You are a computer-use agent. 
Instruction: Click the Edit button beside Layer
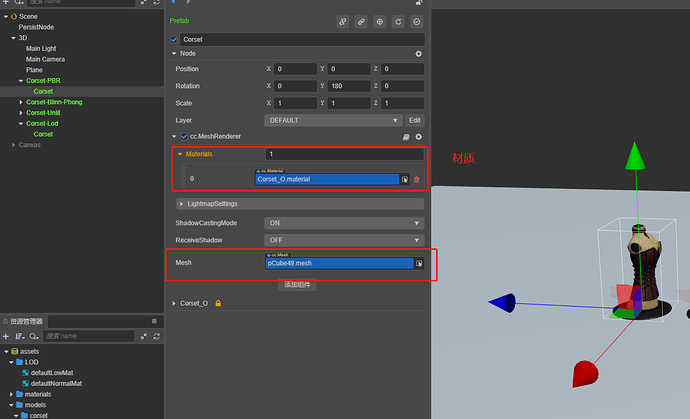pyautogui.click(x=415, y=120)
